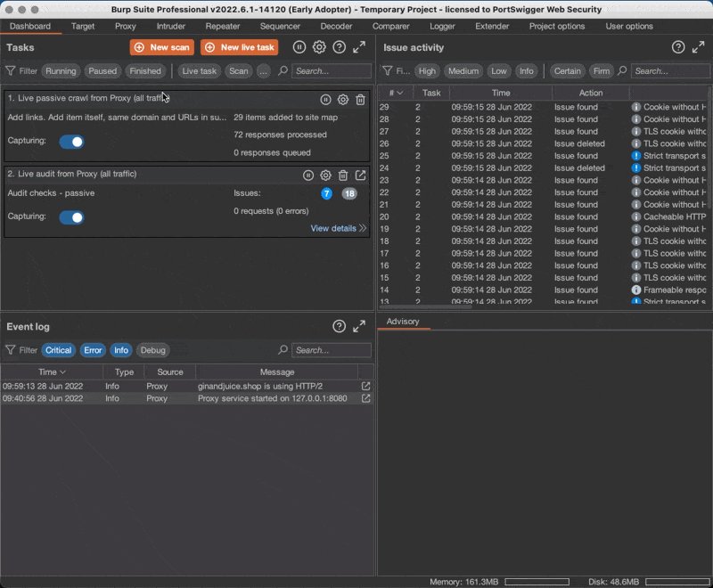Toggle Capturing switch for Live audit

click(x=71, y=217)
